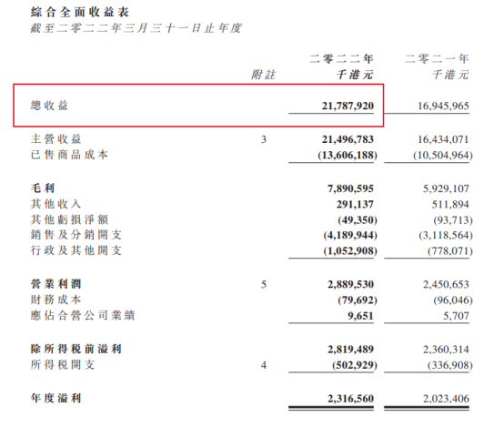Click note reference 4 beside 所得稅開支
504x427 pixels.
[x=264, y=365]
